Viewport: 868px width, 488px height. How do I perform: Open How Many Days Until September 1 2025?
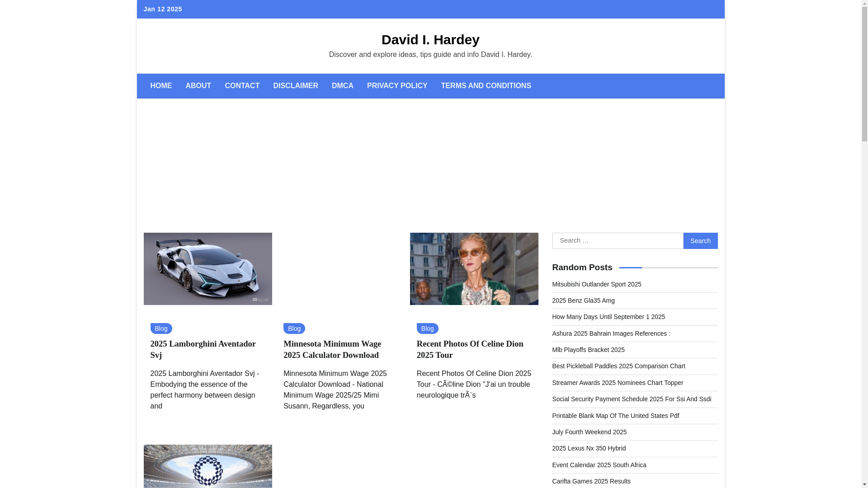[609, 317]
